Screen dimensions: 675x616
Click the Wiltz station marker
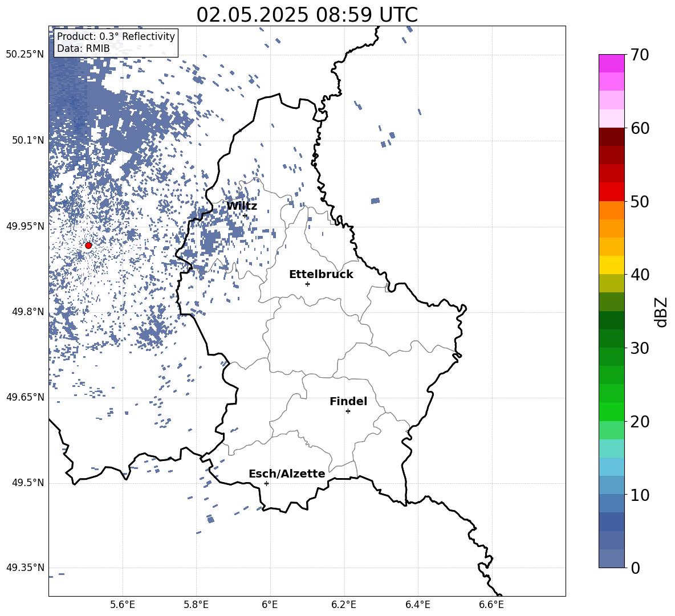pos(245,215)
